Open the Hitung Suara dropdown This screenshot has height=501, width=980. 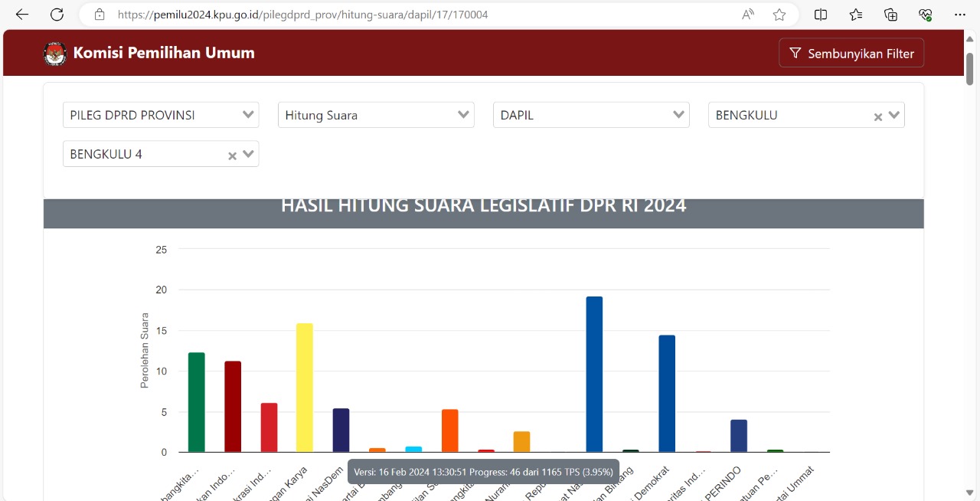coord(376,115)
